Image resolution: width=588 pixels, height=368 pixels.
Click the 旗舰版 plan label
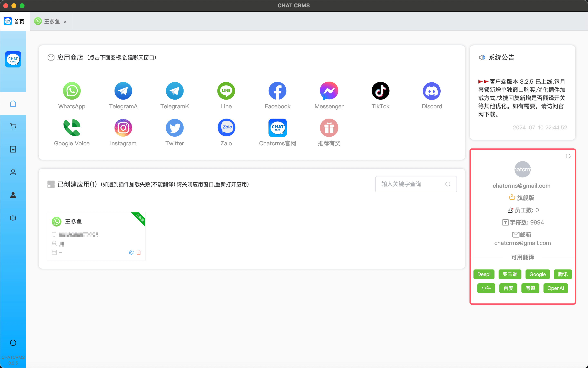[x=525, y=198]
